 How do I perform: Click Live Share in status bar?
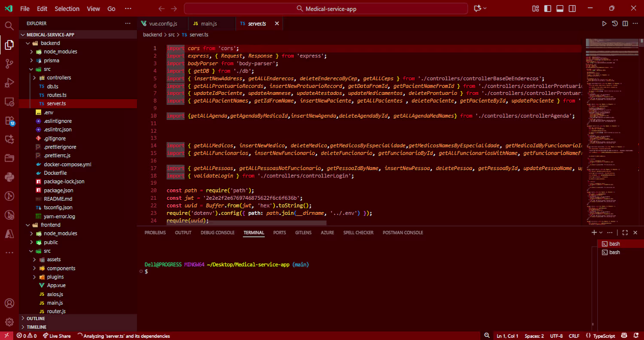(x=57, y=336)
